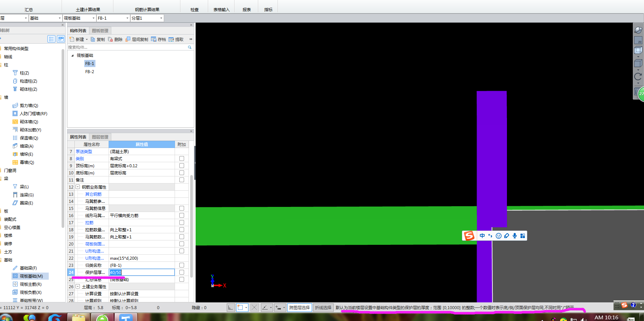Screen dimensions: 644x321
Task: Click the search magnifier icon in component search
Action: pos(190,47)
